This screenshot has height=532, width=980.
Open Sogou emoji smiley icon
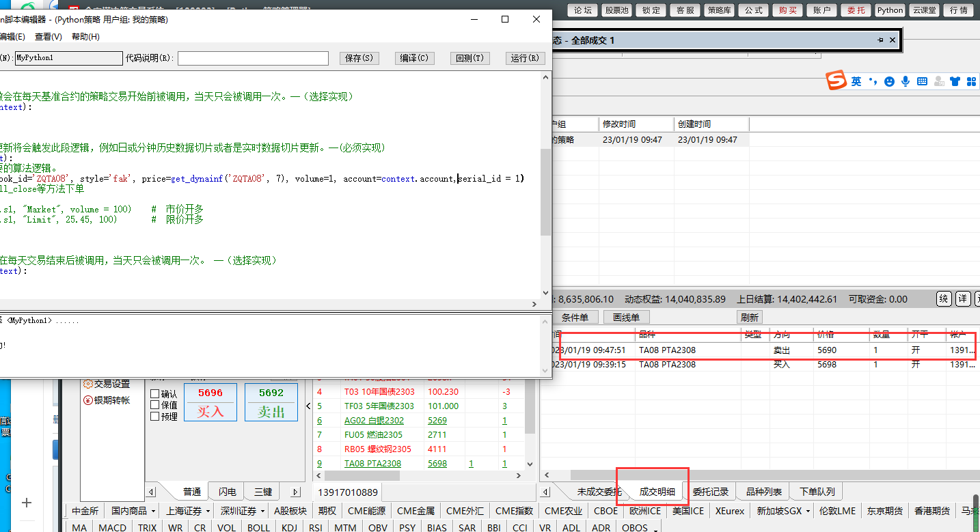[x=889, y=81]
